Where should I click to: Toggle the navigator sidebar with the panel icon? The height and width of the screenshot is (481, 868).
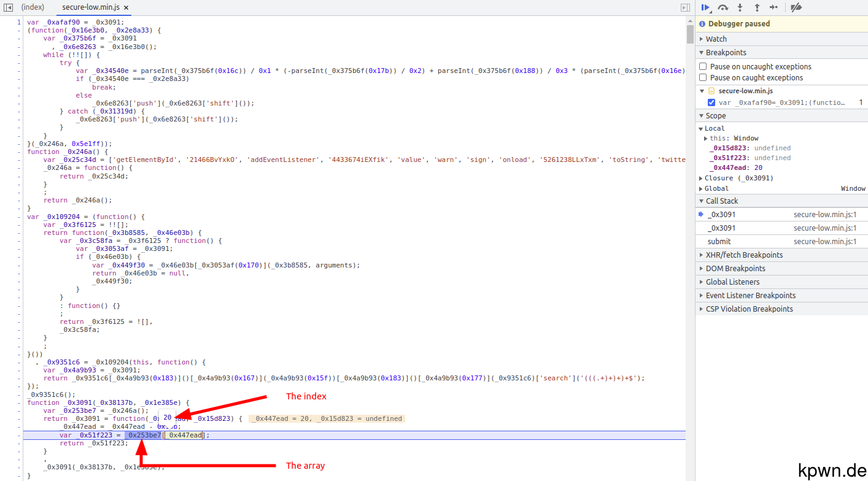(x=9, y=7)
